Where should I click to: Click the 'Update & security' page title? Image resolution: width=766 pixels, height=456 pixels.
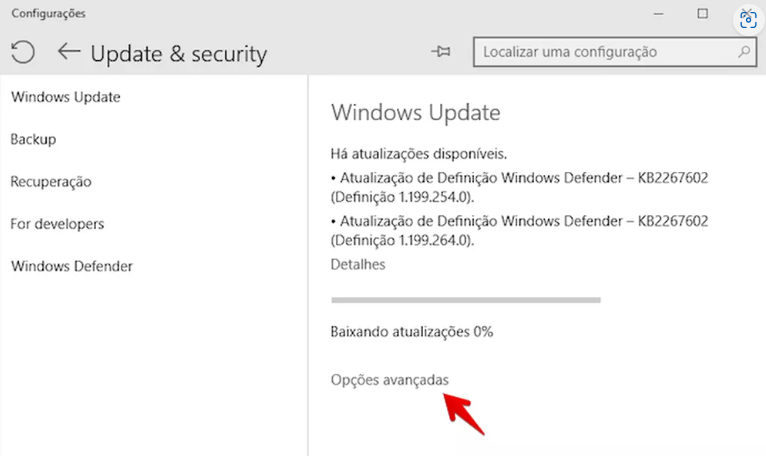(x=179, y=54)
